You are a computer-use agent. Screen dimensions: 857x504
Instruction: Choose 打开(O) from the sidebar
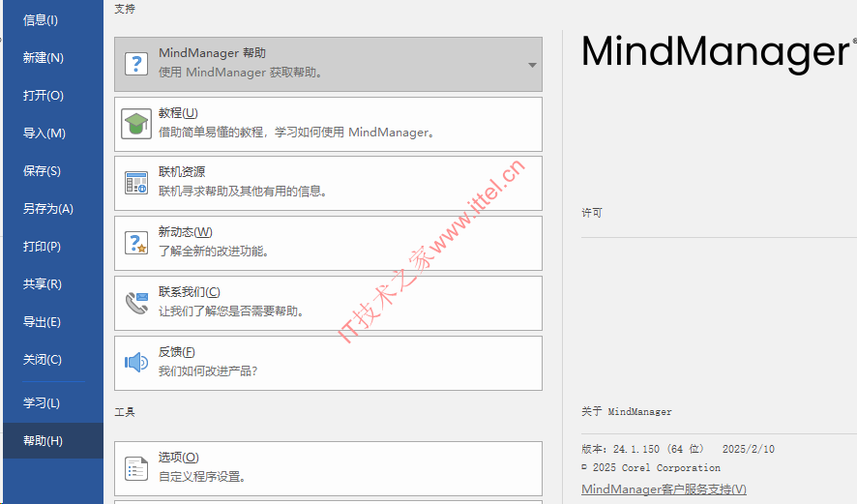click(x=44, y=96)
